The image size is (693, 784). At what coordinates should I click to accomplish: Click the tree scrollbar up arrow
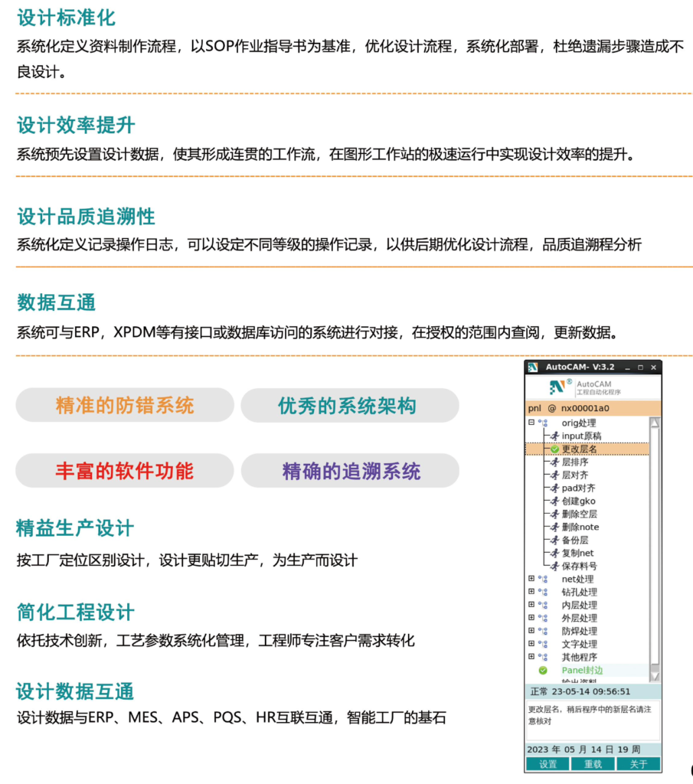(654, 423)
